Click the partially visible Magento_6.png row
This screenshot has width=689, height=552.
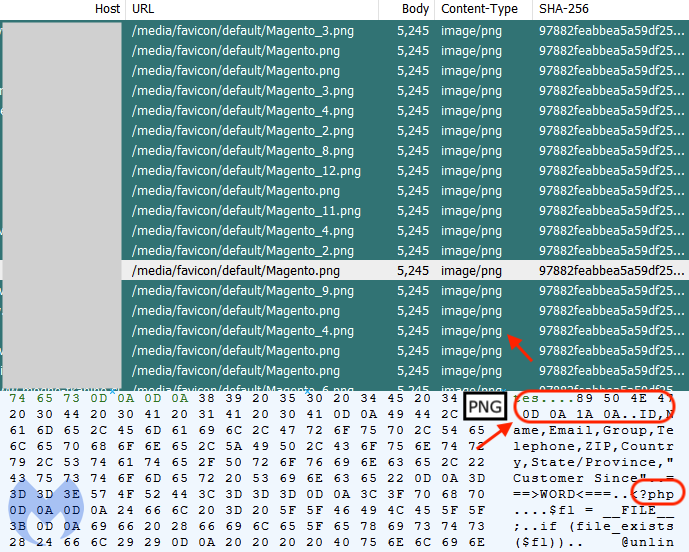(x=243, y=389)
